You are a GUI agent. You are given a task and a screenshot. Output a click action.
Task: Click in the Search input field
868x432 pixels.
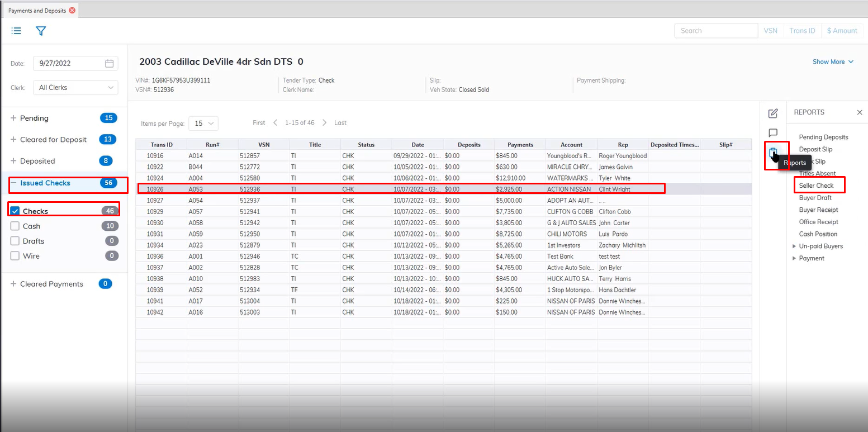click(715, 31)
